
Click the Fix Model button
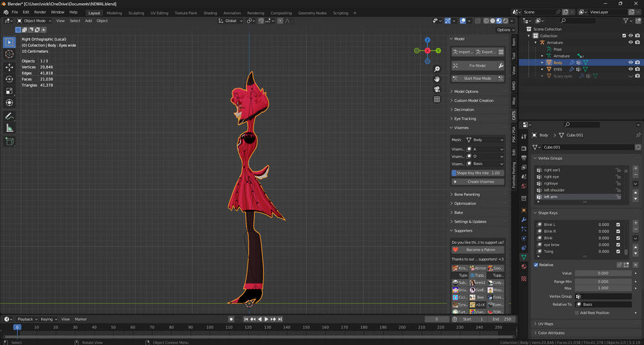[474, 66]
